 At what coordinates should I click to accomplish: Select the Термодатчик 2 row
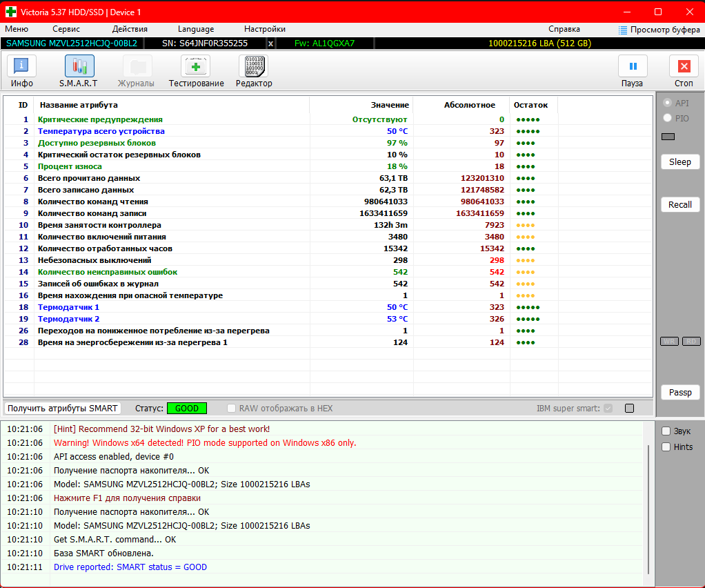pos(327,319)
